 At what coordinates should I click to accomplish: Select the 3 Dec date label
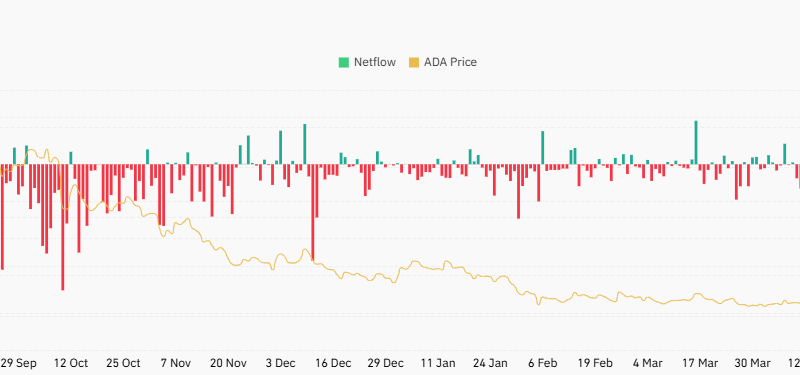pyautogui.click(x=281, y=363)
